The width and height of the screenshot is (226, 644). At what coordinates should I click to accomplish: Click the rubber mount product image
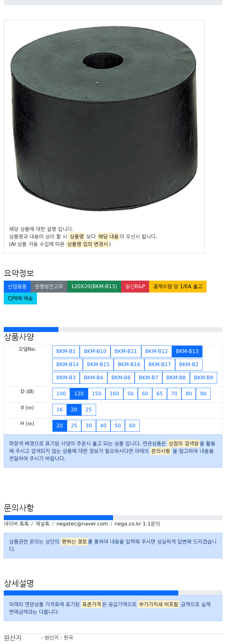(x=104, y=119)
